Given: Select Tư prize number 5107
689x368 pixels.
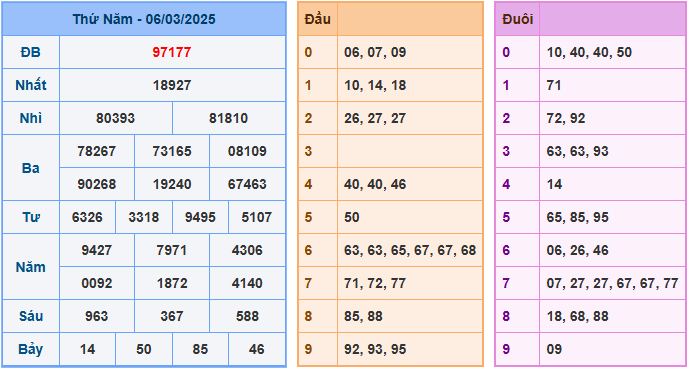Looking at the screenshot, I should (x=257, y=217).
